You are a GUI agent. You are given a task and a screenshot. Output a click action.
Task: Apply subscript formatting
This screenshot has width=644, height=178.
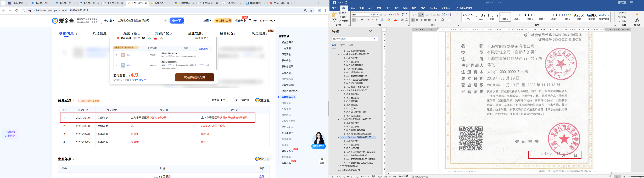click(373, 20)
